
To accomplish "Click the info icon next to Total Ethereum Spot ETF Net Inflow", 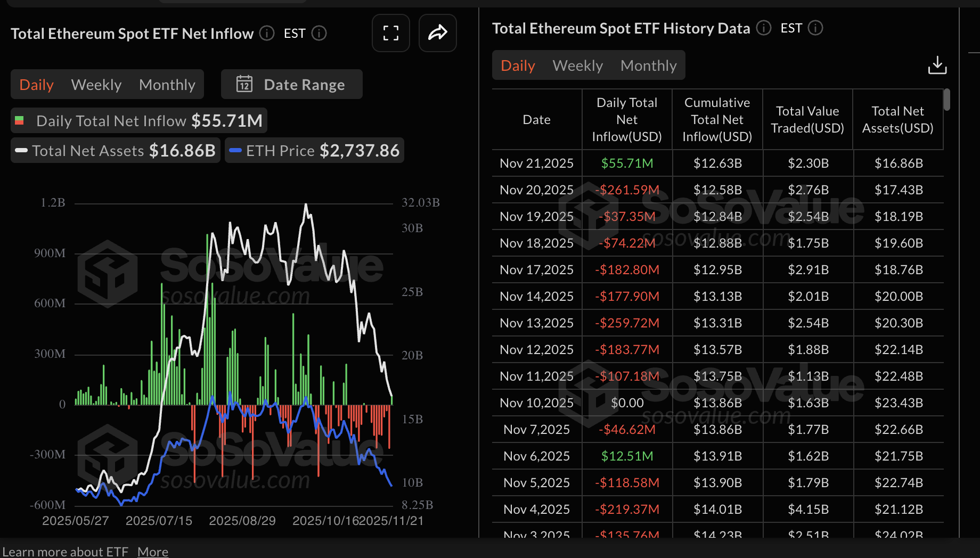I will [266, 33].
